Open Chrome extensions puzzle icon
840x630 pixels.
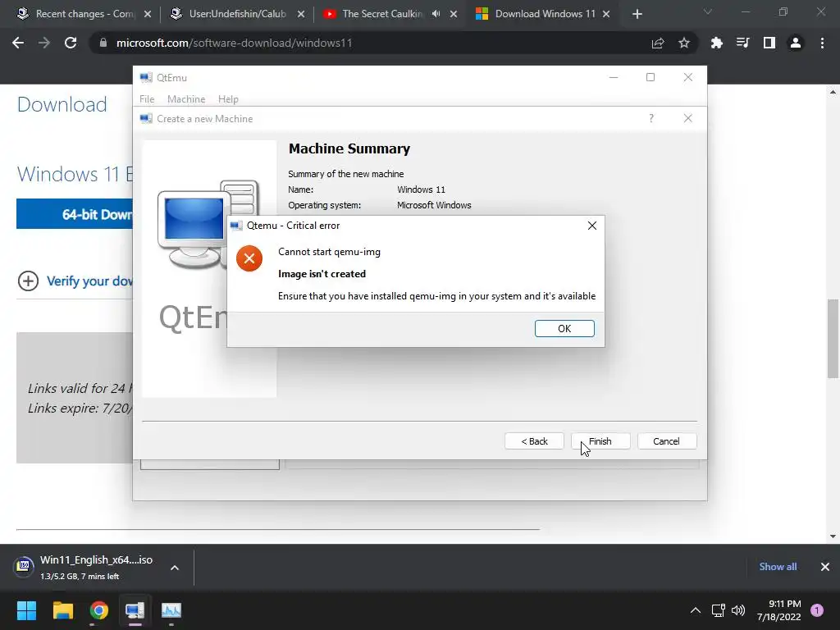coord(716,43)
